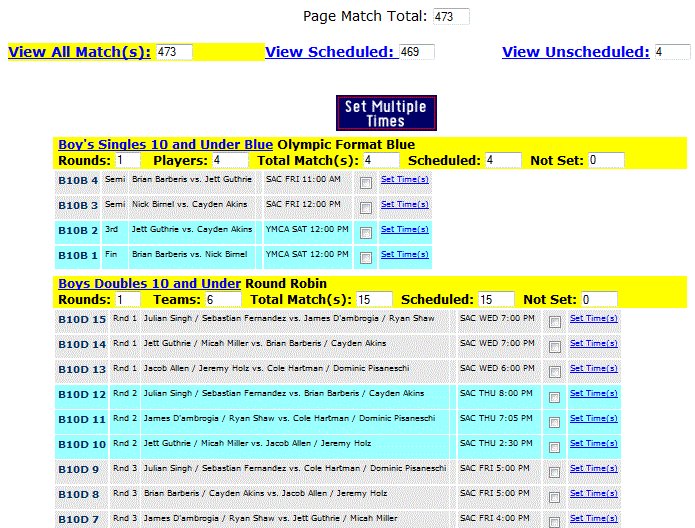Select the 'Fin' round cell for B10B 1
Screen dimensions: 695x528
point(114,258)
